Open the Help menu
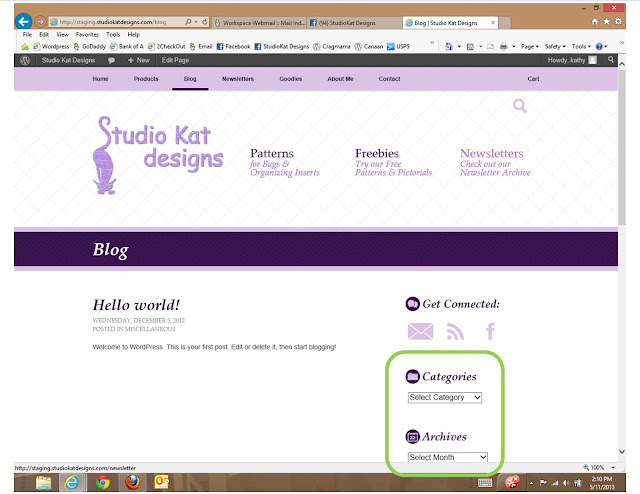Screen dimensions: 640x494 pos(133,35)
